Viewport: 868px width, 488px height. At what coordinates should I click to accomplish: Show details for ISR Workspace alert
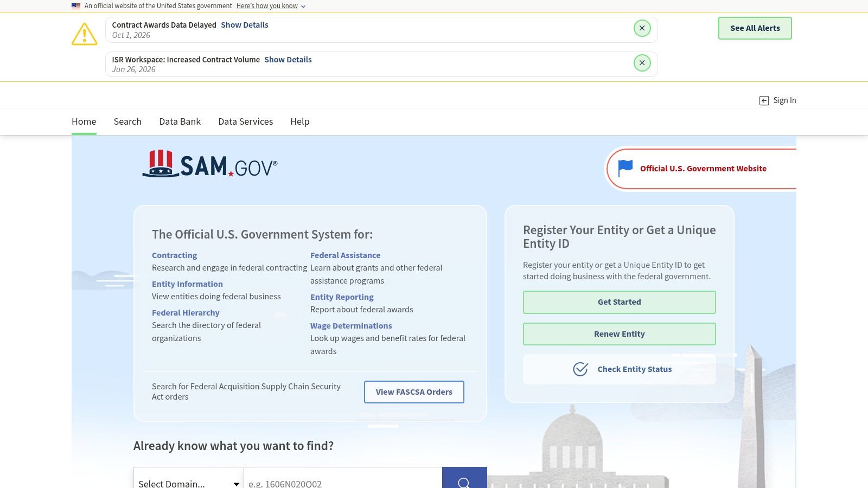coord(288,60)
